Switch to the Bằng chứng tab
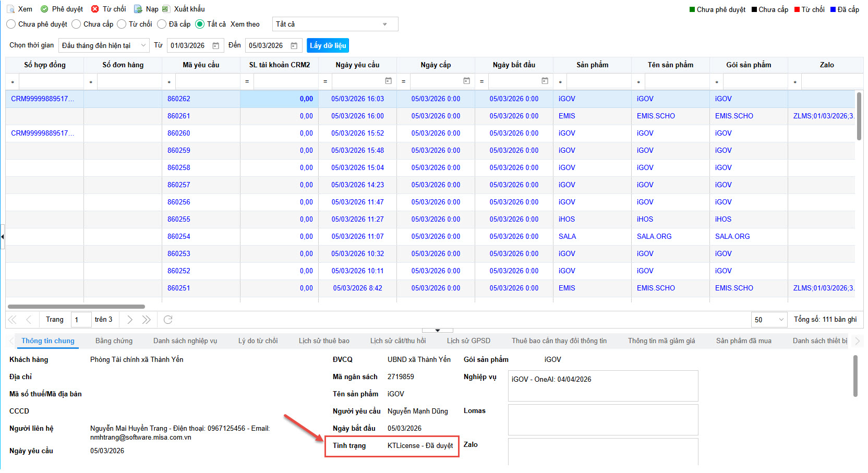868x473 pixels. 114,341
